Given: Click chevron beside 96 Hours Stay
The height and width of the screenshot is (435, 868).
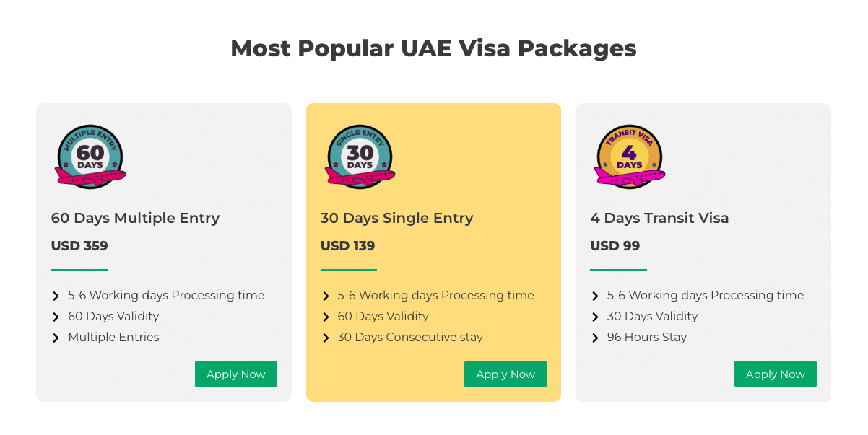Looking at the screenshot, I should click(x=595, y=338).
